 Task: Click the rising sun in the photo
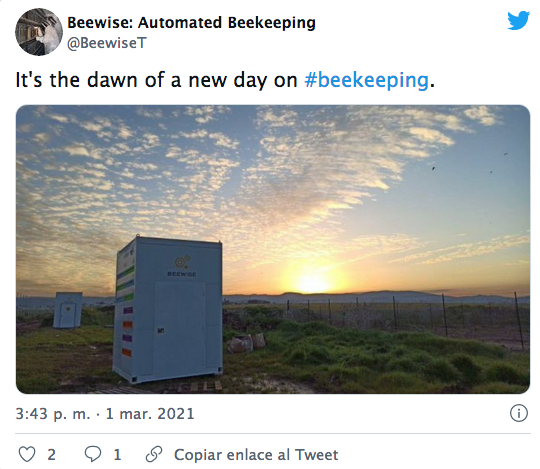pos(313,283)
